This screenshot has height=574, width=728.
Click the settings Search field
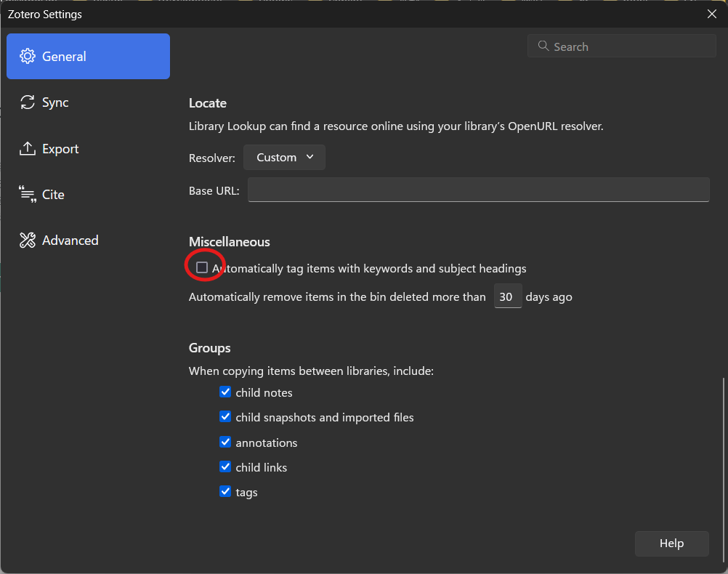tap(622, 46)
